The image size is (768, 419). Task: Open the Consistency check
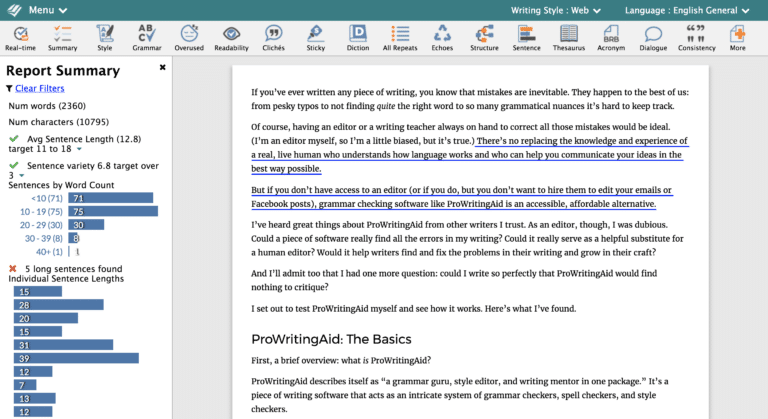coord(696,38)
